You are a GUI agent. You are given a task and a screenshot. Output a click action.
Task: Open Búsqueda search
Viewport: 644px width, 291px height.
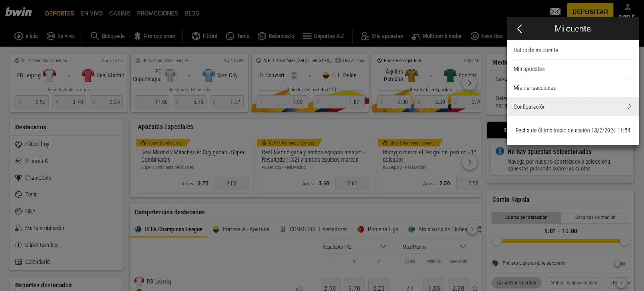coord(108,36)
